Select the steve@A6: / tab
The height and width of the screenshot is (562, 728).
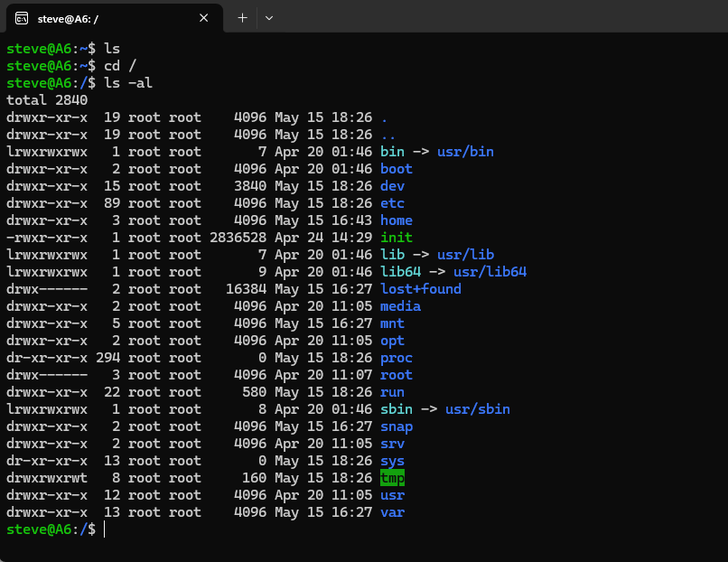tap(114, 19)
